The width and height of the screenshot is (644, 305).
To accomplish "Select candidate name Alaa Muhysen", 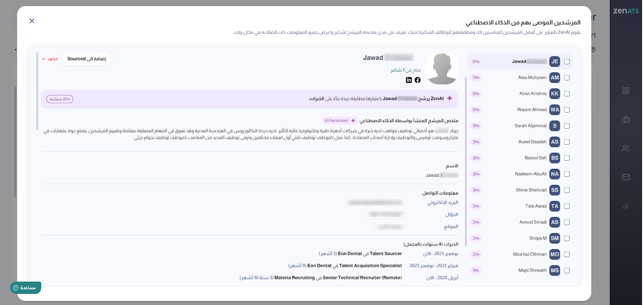I will [x=532, y=78].
